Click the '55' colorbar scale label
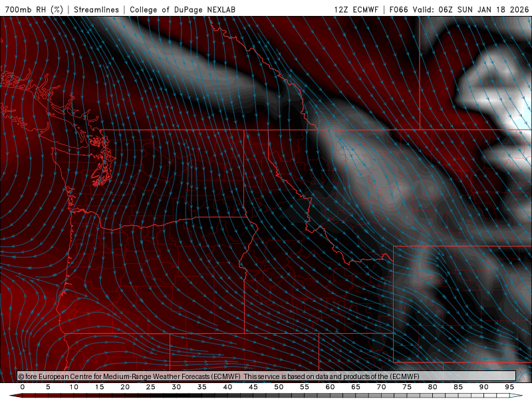Viewport: 532px width, 399px height. click(305, 387)
